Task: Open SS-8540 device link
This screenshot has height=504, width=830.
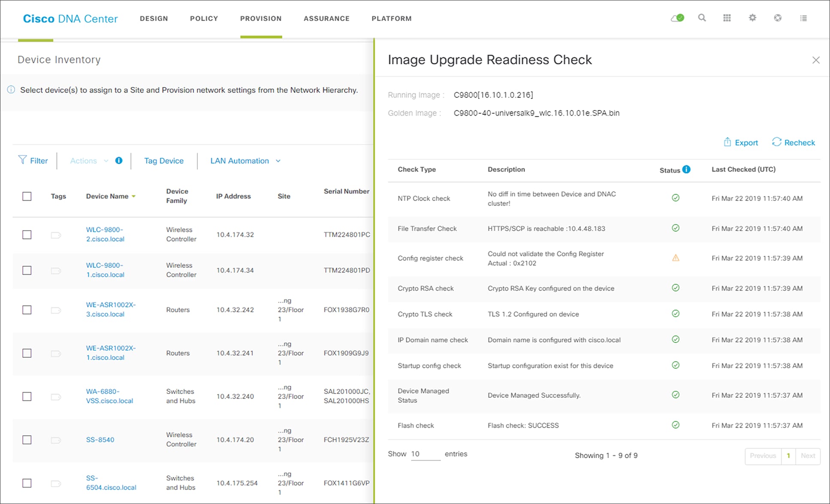Action: tap(100, 440)
